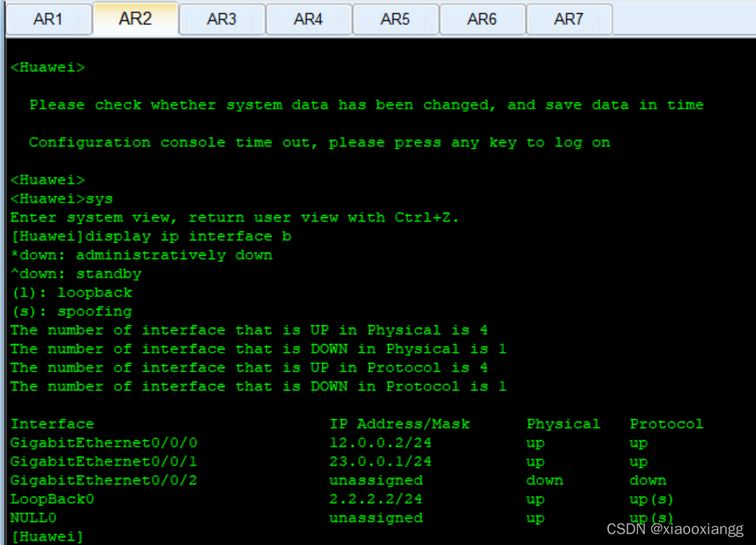Screen dimensions: 756x545
Task: Click the Protocol column header
Action: tap(666, 424)
